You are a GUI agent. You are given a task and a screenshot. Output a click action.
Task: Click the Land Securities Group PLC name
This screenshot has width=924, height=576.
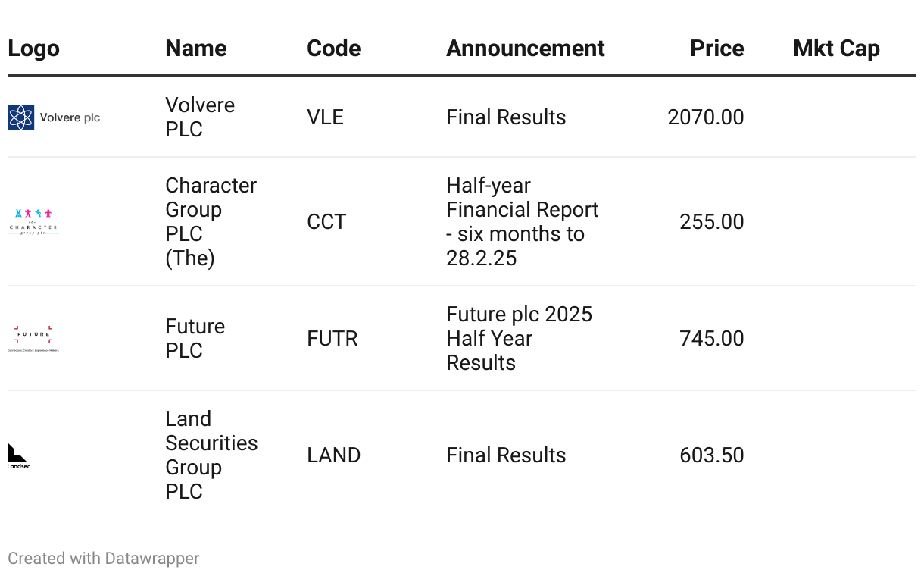point(211,455)
